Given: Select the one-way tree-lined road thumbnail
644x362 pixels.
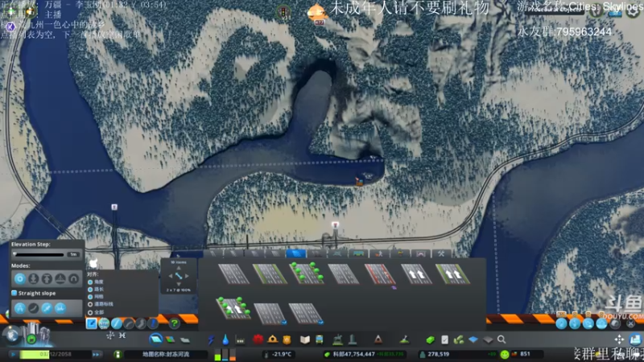Looking at the screenshot, I should click(233, 309).
